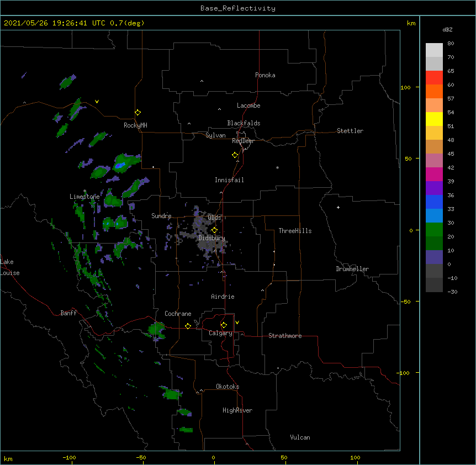This screenshot has height=465, width=476.
Task: Click the Lacombe city label
Action: (248, 105)
